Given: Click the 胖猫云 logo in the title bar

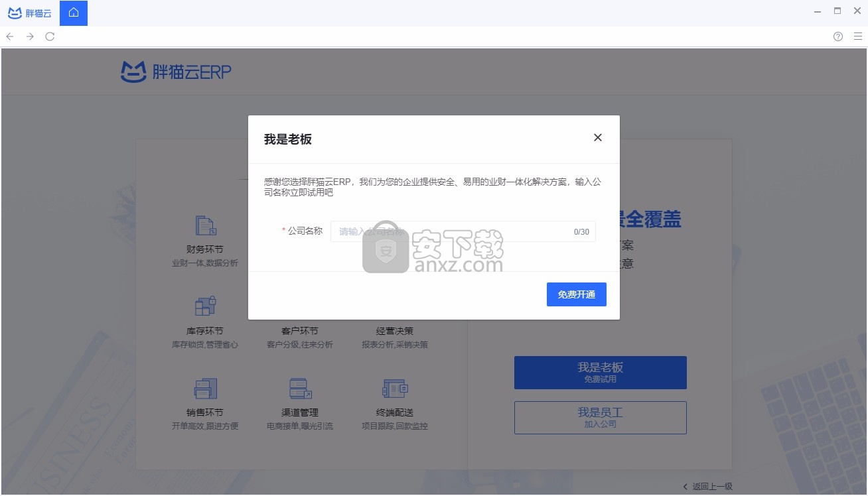Looking at the screenshot, I should pyautogui.click(x=29, y=13).
